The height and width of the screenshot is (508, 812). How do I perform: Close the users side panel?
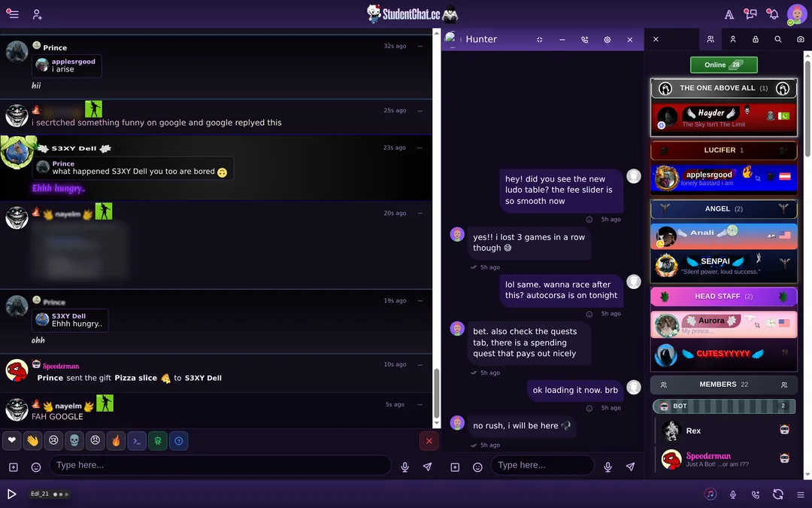pos(656,39)
